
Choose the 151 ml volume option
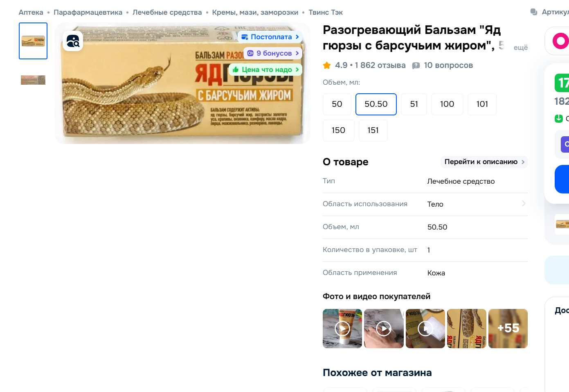click(x=373, y=131)
